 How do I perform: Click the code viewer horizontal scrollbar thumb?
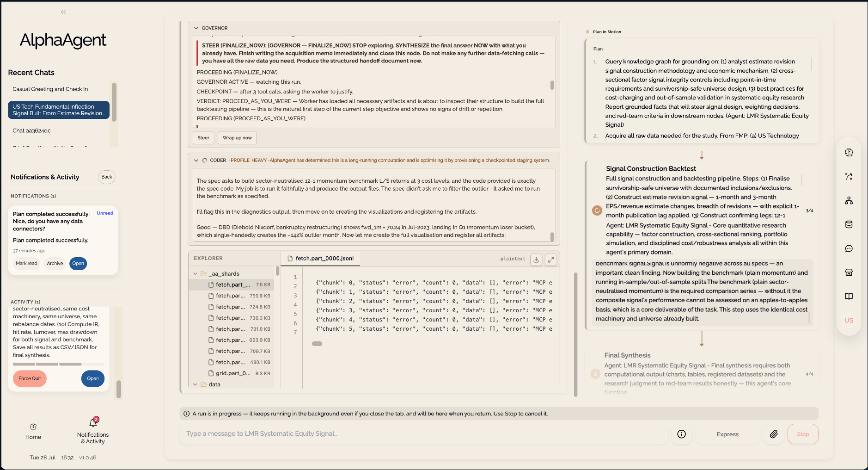coord(317,344)
